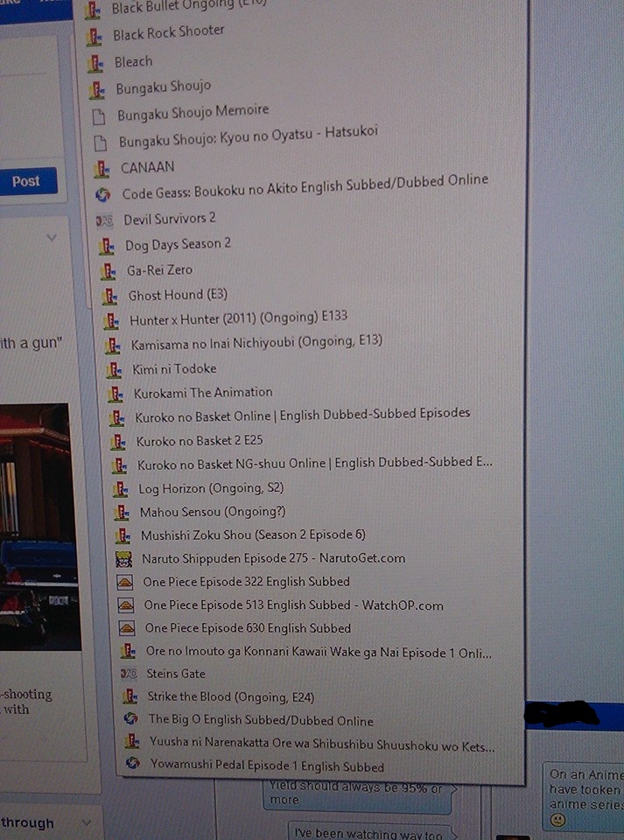Click the favicon beside Log Horizon
624x840 pixels.
pyautogui.click(x=121, y=489)
